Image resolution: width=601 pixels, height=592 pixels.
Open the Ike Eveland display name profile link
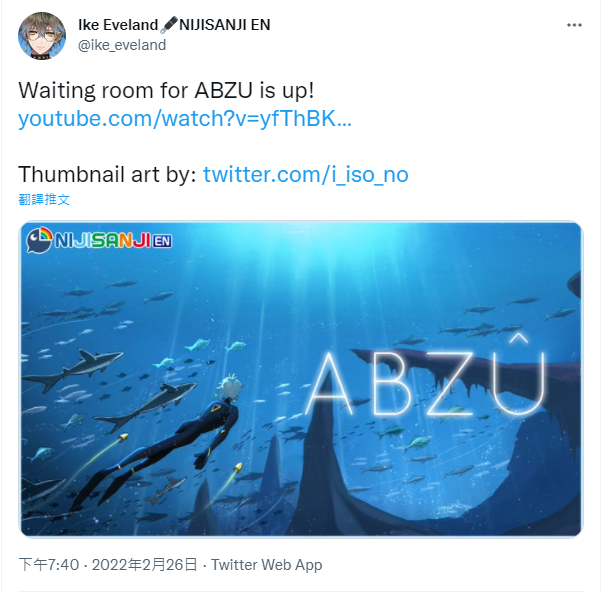pyautogui.click(x=118, y=25)
